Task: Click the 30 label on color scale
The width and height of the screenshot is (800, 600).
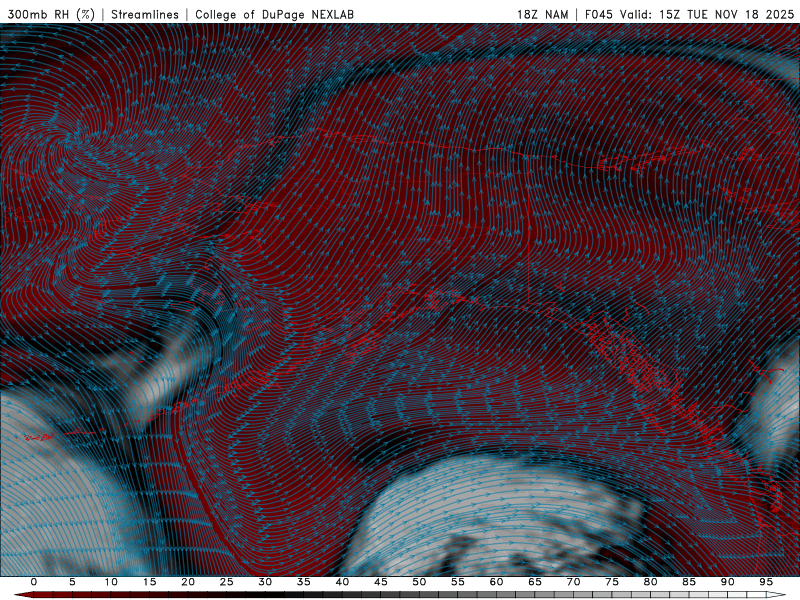Action: (265, 582)
